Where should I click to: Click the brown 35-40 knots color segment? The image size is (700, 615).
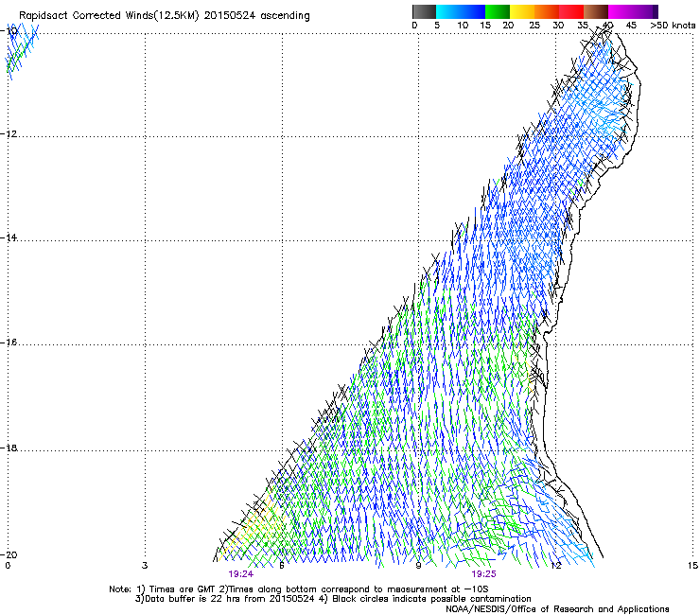click(596, 11)
